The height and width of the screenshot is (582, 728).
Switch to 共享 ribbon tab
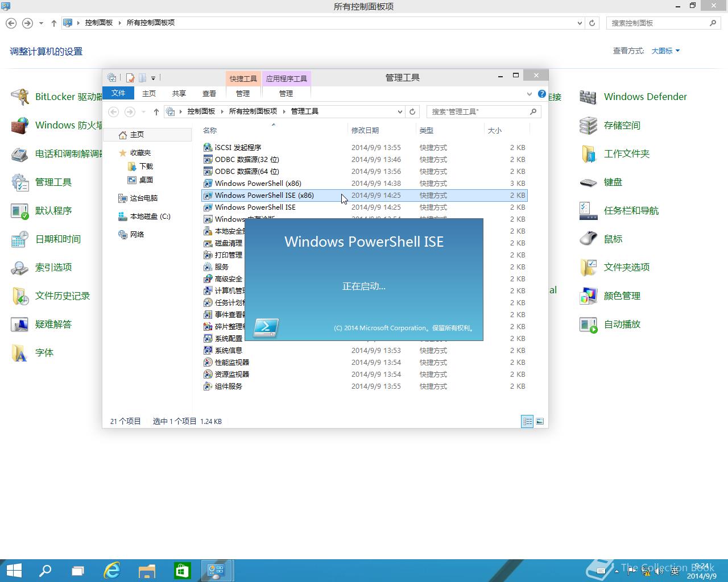(179, 93)
